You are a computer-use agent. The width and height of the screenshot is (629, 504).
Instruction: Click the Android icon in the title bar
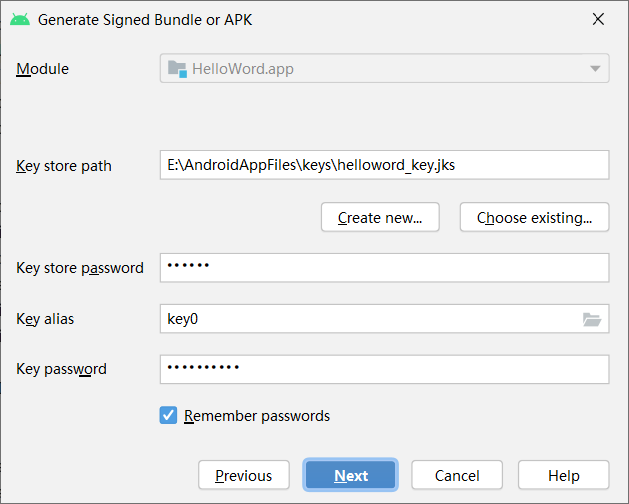[20, 19]
